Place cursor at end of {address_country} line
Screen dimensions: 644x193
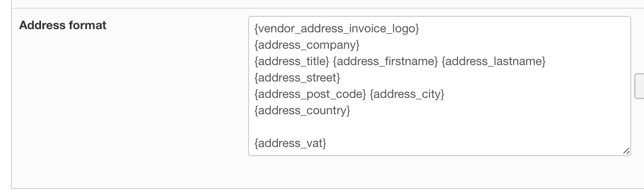[351, 111]
